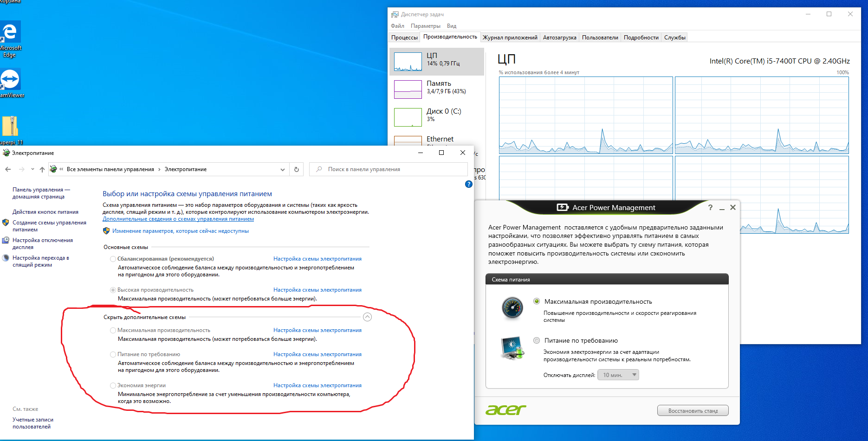Click the battery icon in Acer Power Management title

click(563, 207)
